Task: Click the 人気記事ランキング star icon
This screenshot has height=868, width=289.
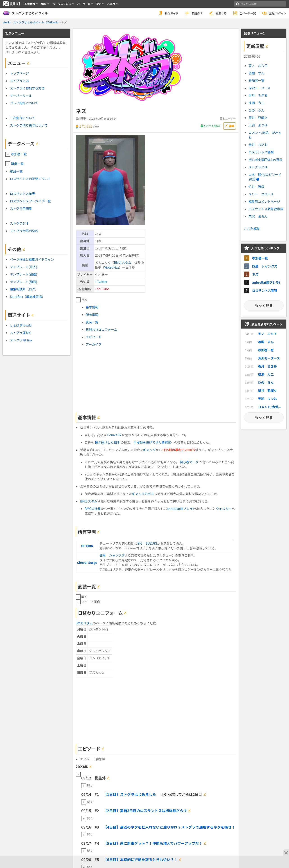Action: 247,248
